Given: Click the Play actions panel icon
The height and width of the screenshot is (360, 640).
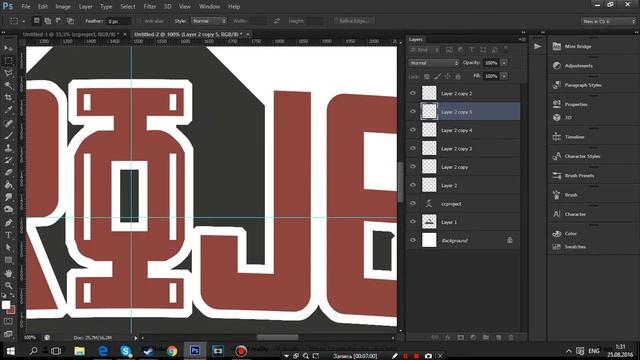Looking at the screenshot, I should pyautogui.click(x=538, y=47).
